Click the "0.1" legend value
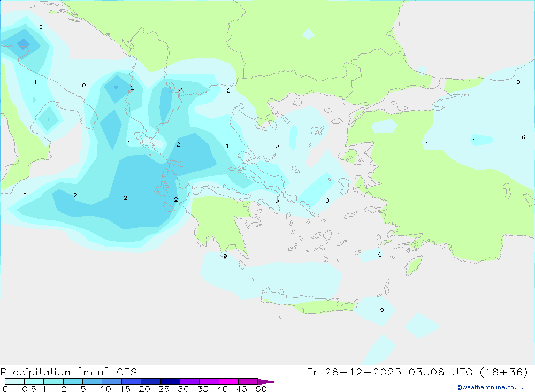This screenshot has width=535, height=392. 9,389
